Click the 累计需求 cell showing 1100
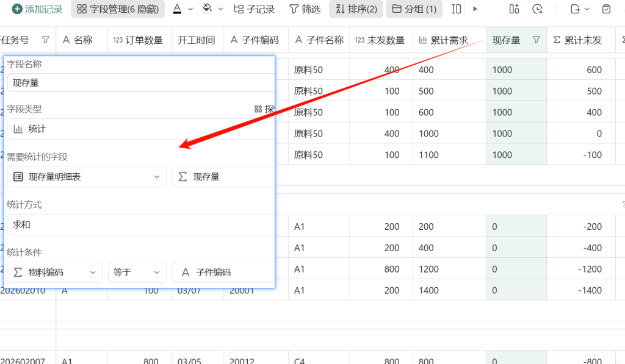This screenshot has height=364, width=625. tap(450, 155)
